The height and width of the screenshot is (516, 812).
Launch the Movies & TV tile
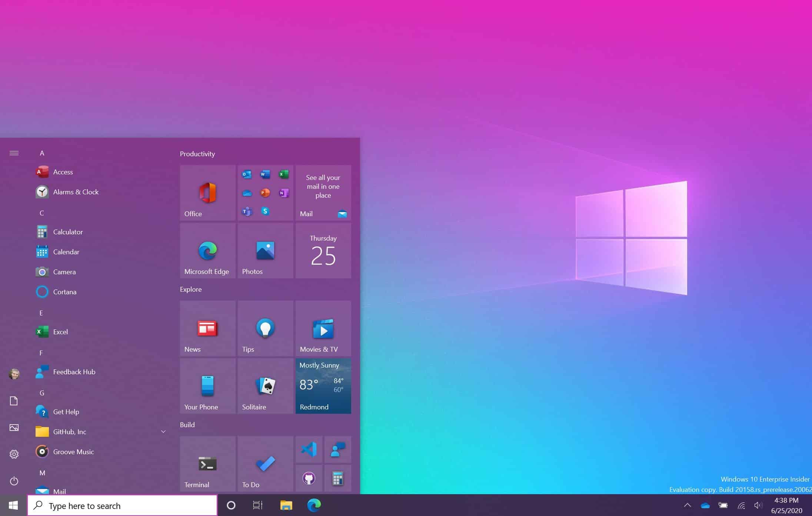323,328
